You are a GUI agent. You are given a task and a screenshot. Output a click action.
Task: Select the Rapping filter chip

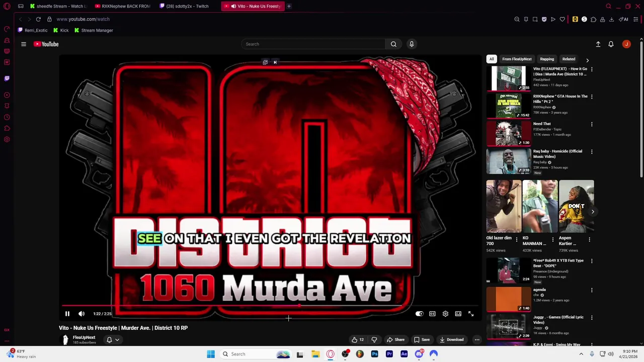(547, 59)
